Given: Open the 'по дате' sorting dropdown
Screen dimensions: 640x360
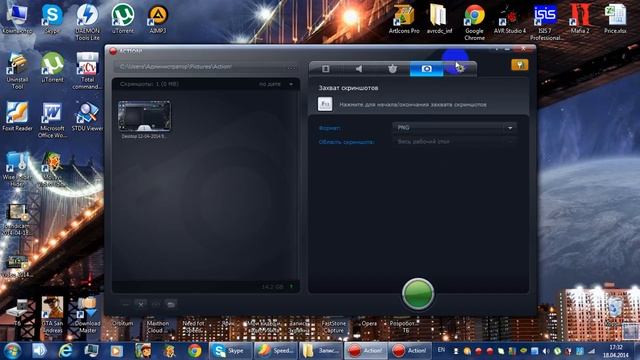Looking at the screenshot, I should pyautogui.click(x=276, y=84).
